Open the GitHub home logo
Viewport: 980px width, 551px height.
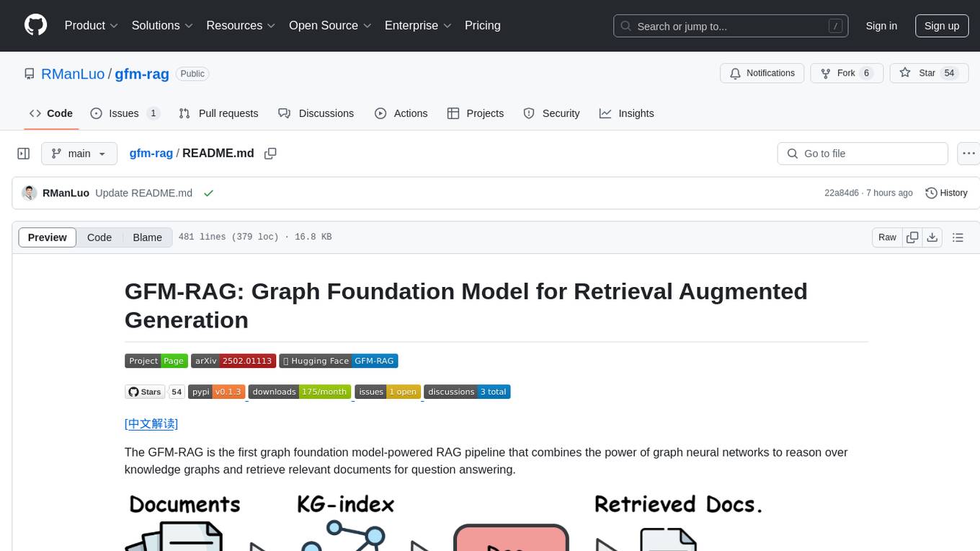[x=35, y=25]
